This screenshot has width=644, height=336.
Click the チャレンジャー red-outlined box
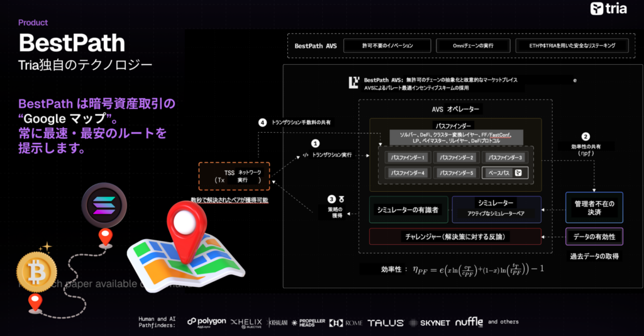(x=455, y=237)
